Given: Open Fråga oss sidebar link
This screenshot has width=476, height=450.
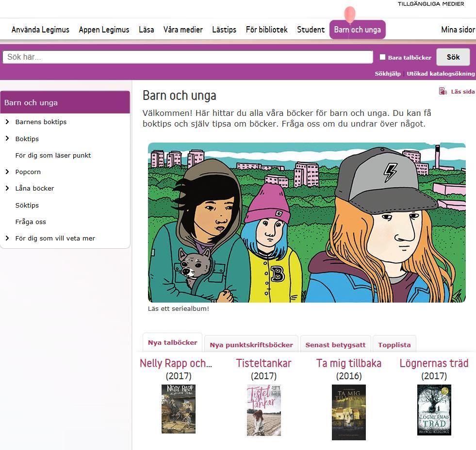Looking at the screenshot, I should tap(31, 222).
